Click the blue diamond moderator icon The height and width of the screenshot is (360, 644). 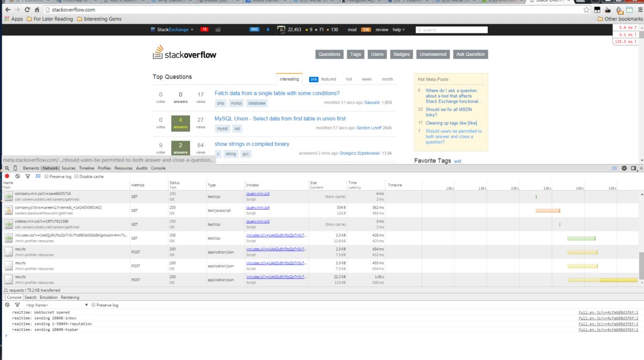pos(268,30)
